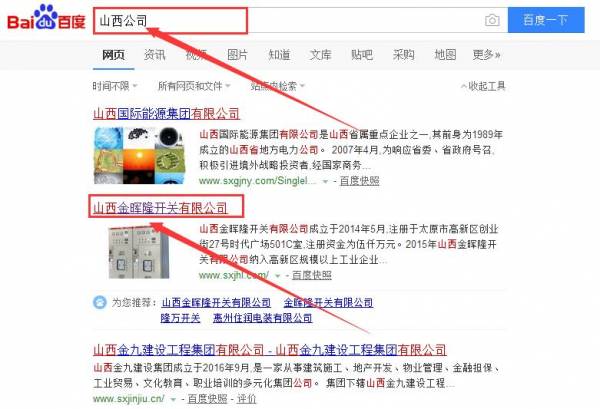
Task: Open 惠州住润电装有限公司 recommended link
Action: point(262,318)
